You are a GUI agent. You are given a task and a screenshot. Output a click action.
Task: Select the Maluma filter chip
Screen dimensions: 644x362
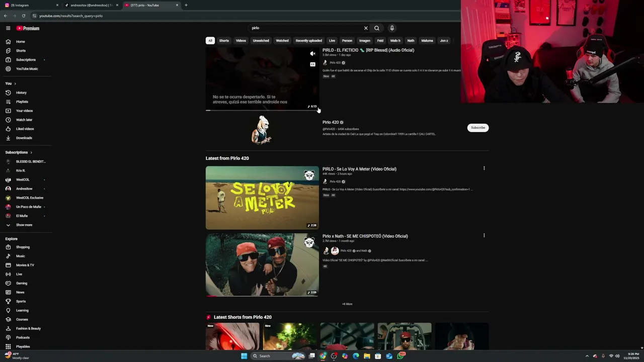(427, 41)
